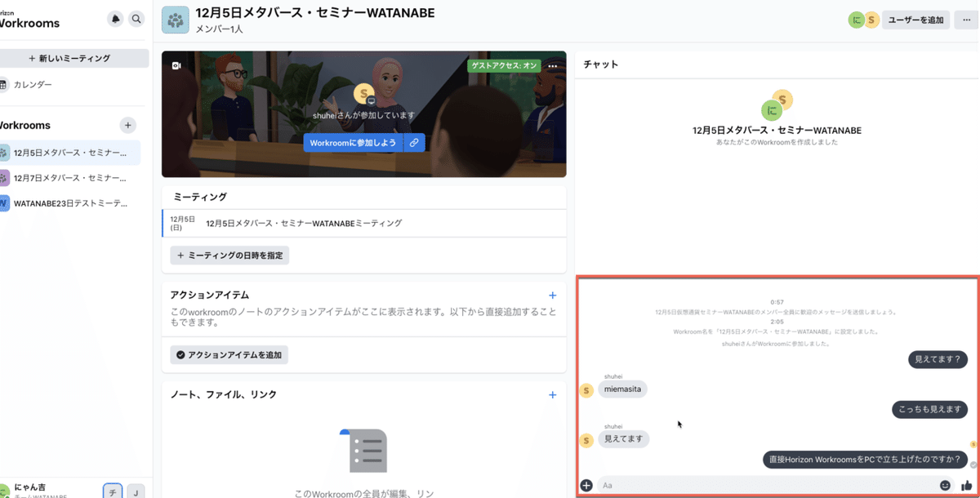980x498 pixels.
Task: Select WATANABE23日テストミーテ workroom in sidebar
Action: tap(69, 203)
